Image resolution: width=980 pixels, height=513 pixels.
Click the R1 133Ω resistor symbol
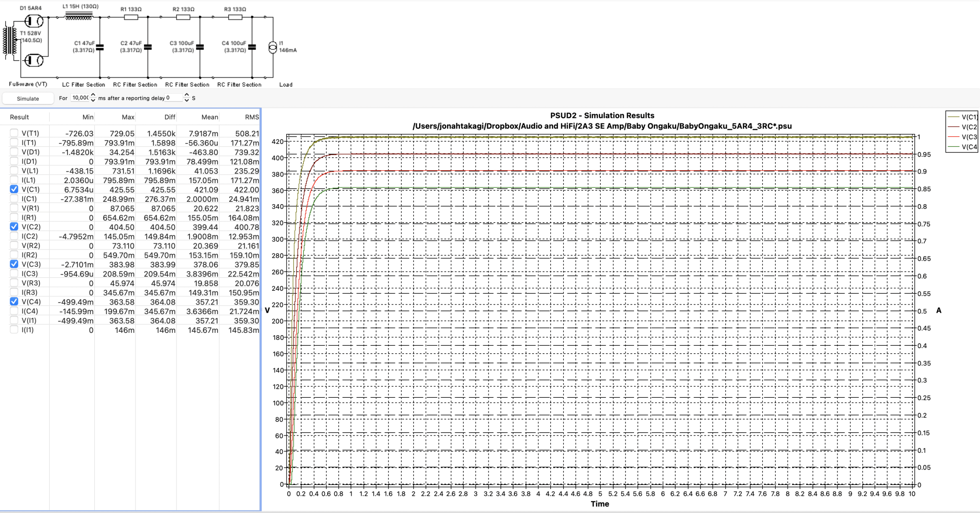131,17
